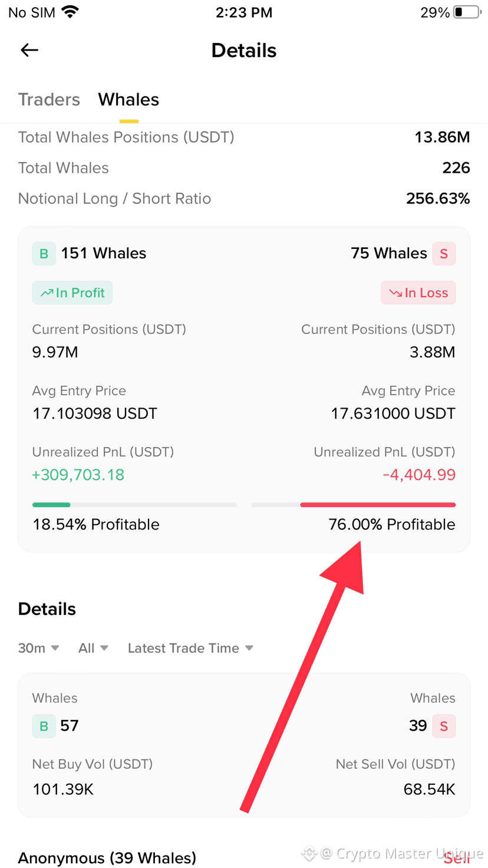
Task: Tap the Wi-Fi signal icon
Action: coord(70,12)
